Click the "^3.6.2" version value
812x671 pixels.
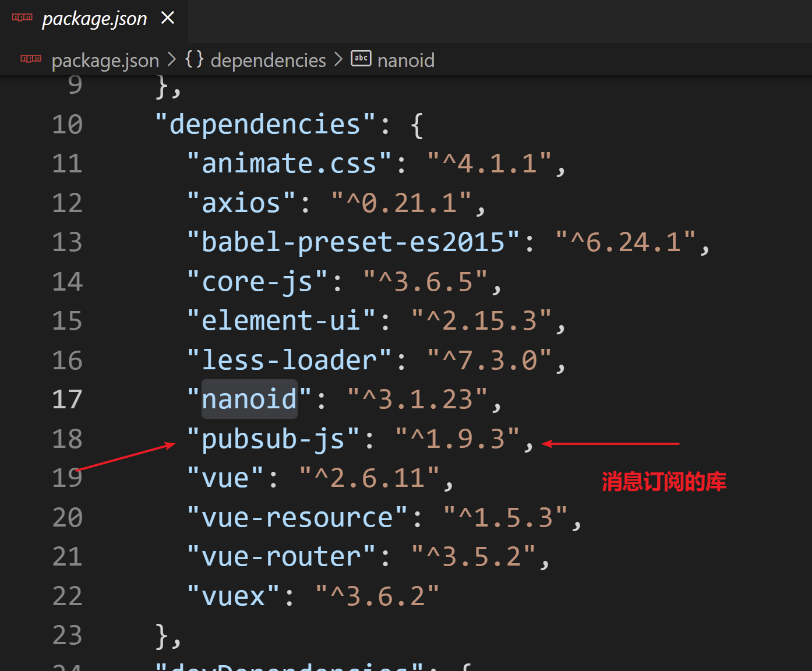tap(377, 596)
